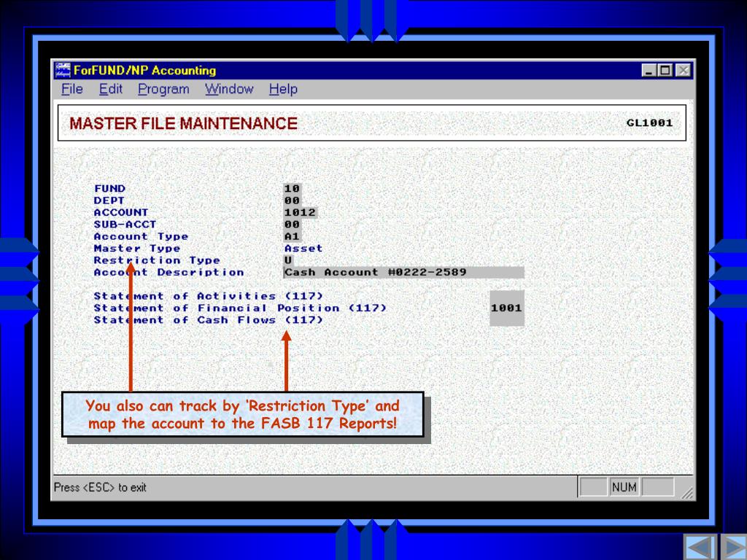Screen dimensions: 747x560
Task: Click the Account Type label
Action: click(x=141, y=236)
